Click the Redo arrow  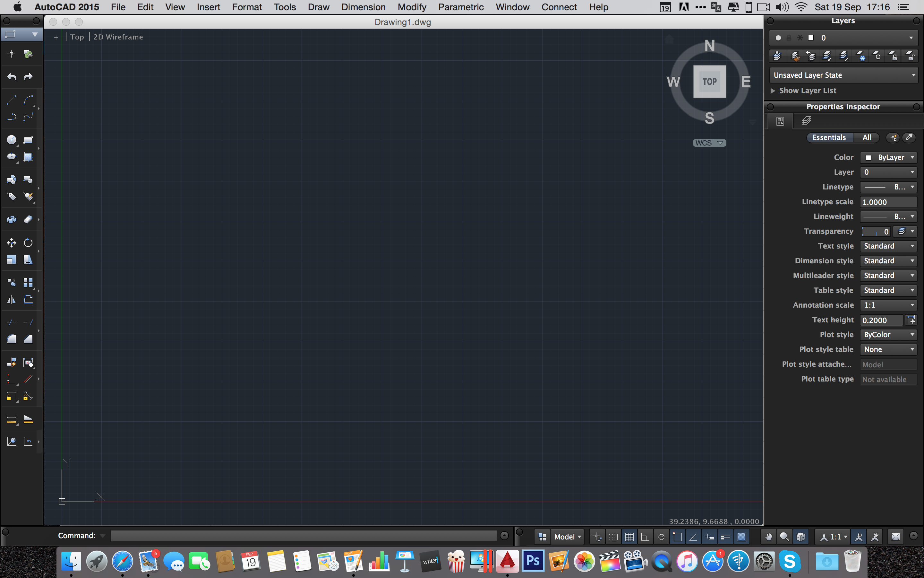[28, 77]
